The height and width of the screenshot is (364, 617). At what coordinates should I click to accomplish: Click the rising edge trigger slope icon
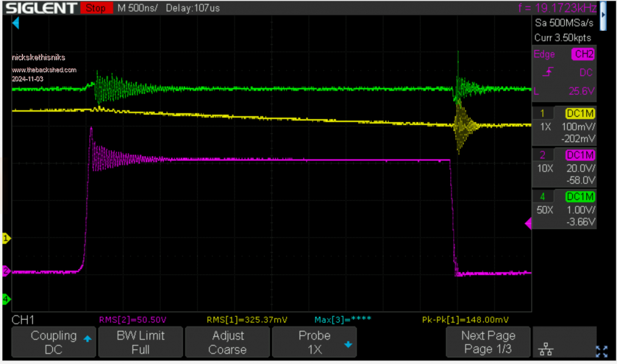coord(543,73)
